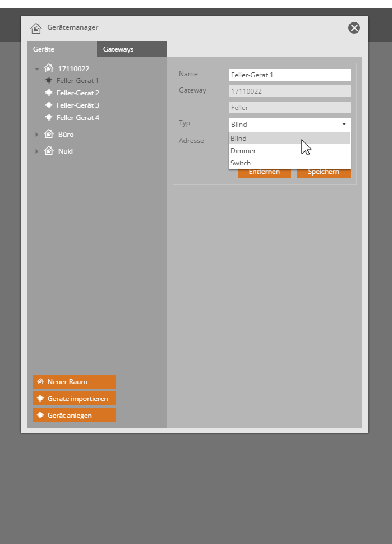392x544 pixels.
Task: Collapse the 17110022 tree node
Action: coord(37,69)
